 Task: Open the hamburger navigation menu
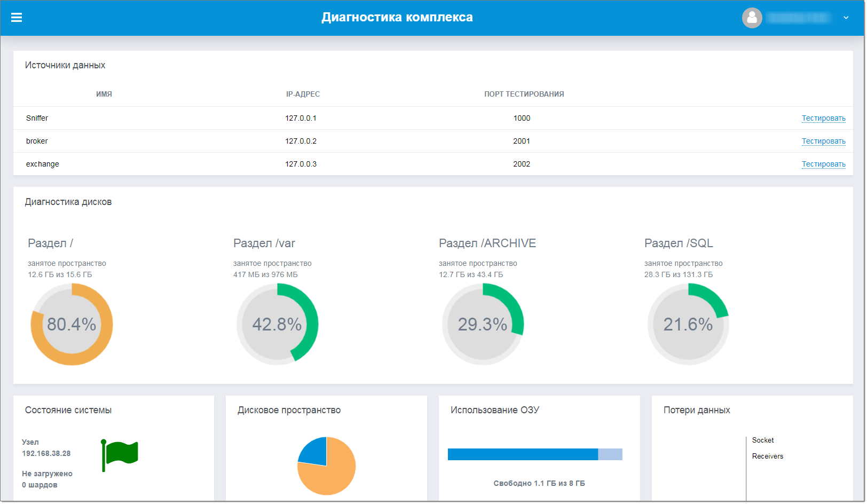(17, 18)
